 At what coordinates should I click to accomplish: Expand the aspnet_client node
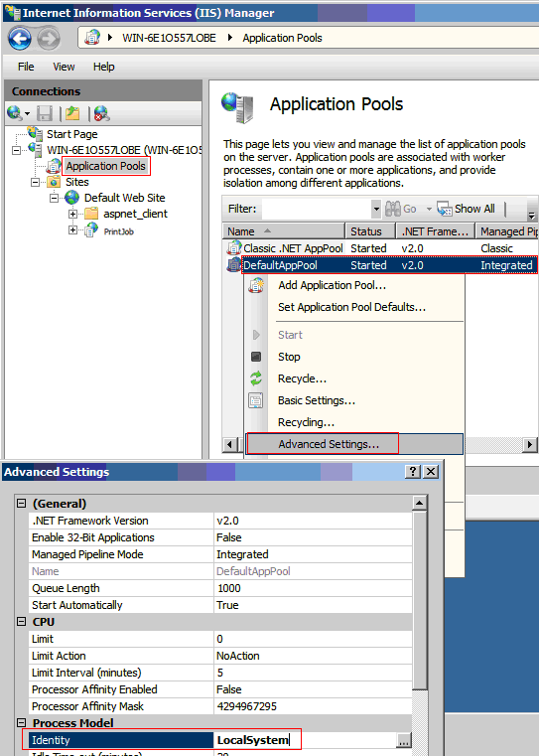(72, 214)
